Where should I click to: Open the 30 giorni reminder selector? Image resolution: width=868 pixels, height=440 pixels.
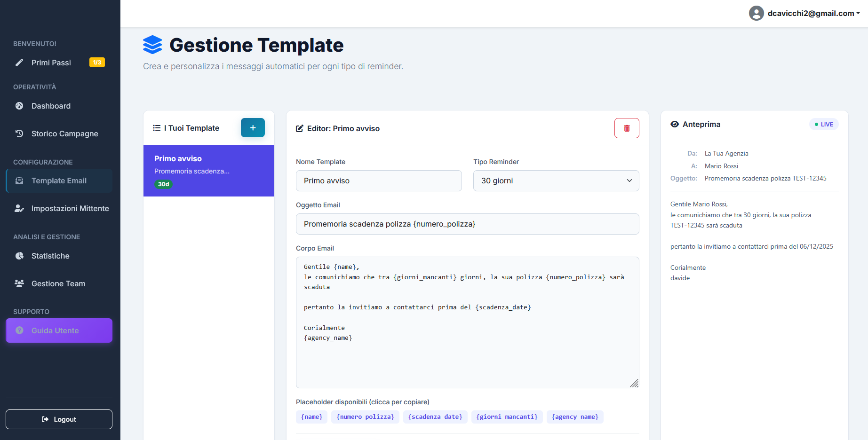coord(556,181)
